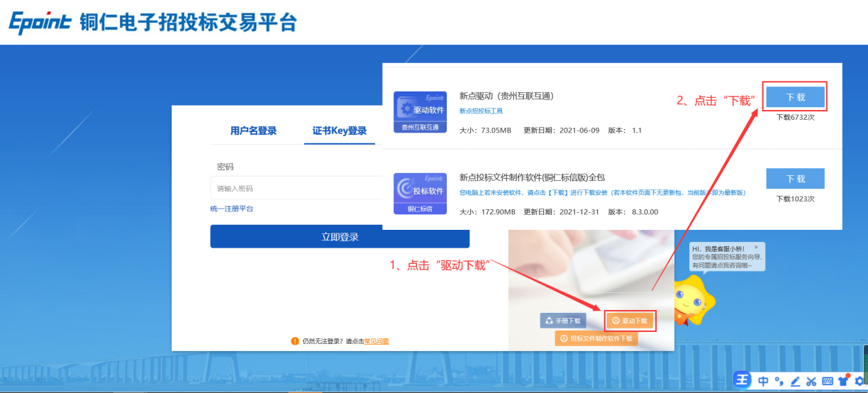Click the 密码 password input field

(294, 189)
